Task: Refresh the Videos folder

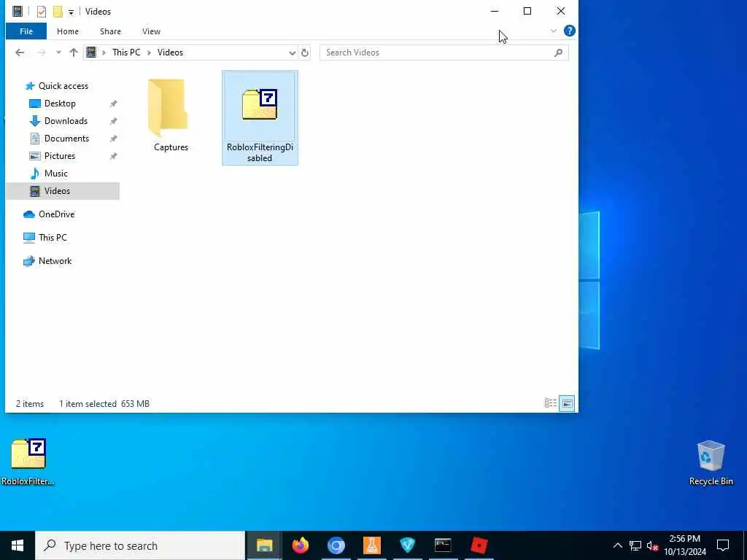Action: point(305,52)
